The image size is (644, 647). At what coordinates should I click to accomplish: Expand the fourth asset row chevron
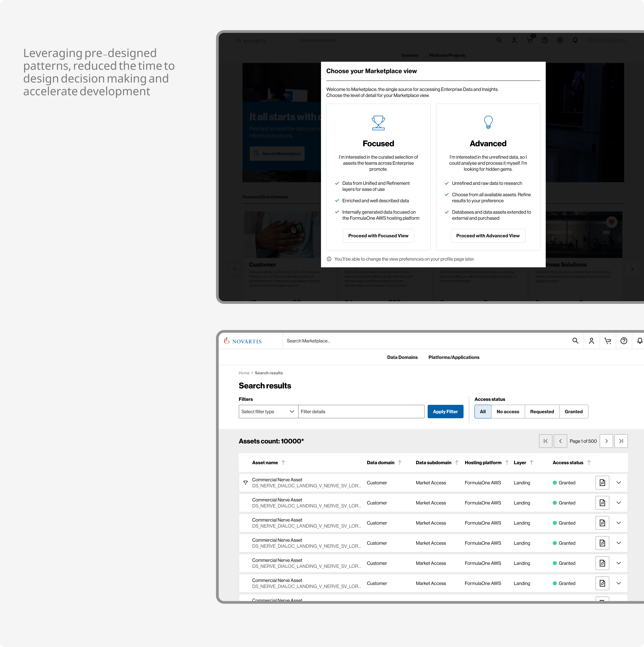[619, 543]
